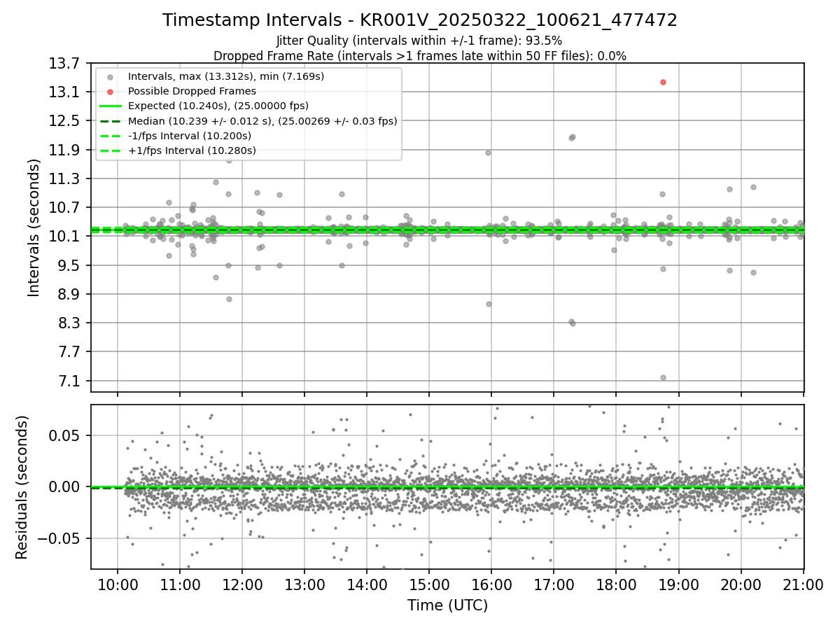Click the 17:00 time tick label
This screenshot has width=840, height=630.
554,585
